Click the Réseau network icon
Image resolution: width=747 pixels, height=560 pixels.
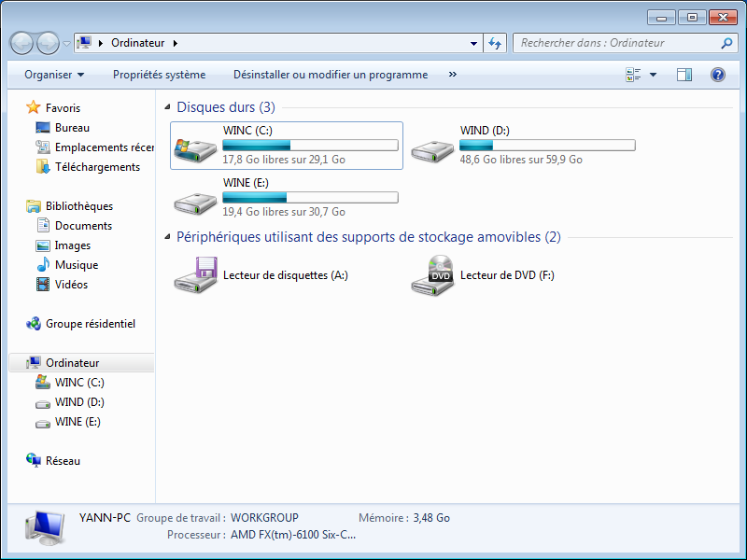34,460
